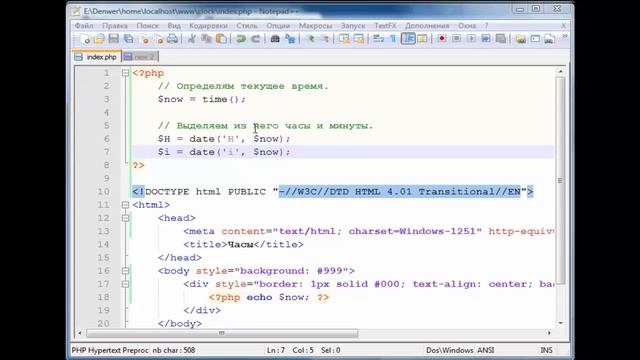
Task: Switch to the index.php tab
Action: click(97, 57)
